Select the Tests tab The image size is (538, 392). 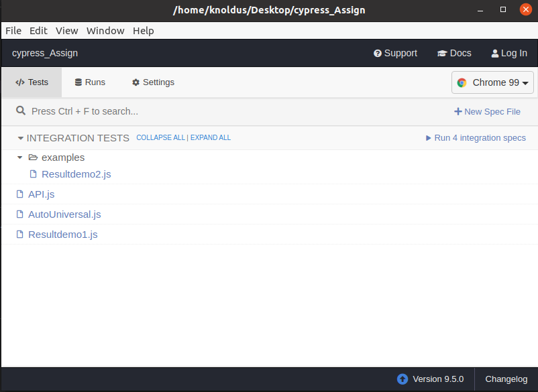[x=32, y=82]
